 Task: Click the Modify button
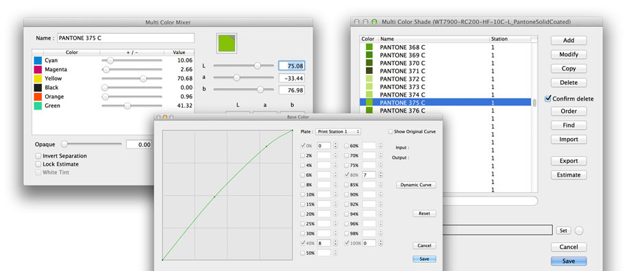coord(569,55)
